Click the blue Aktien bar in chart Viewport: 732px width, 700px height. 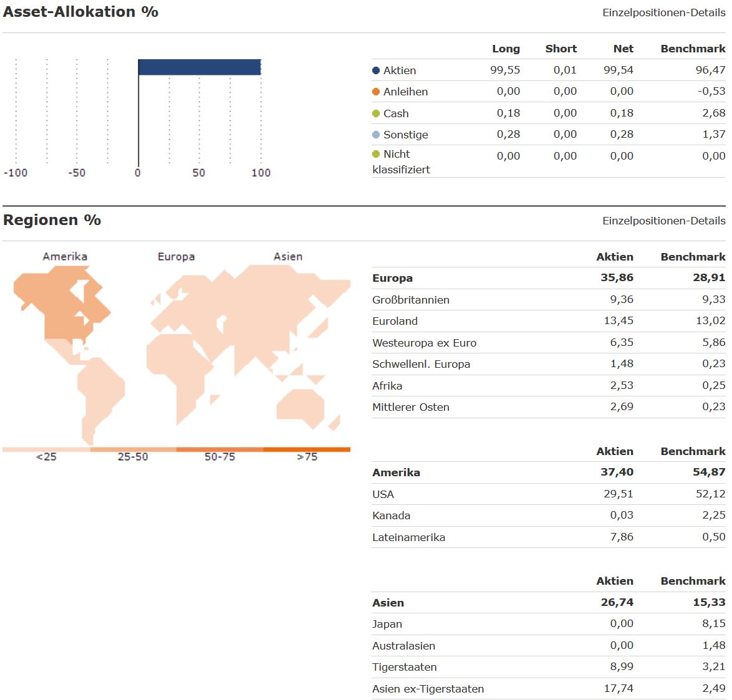pyautogui.click(x=199, y=67)
